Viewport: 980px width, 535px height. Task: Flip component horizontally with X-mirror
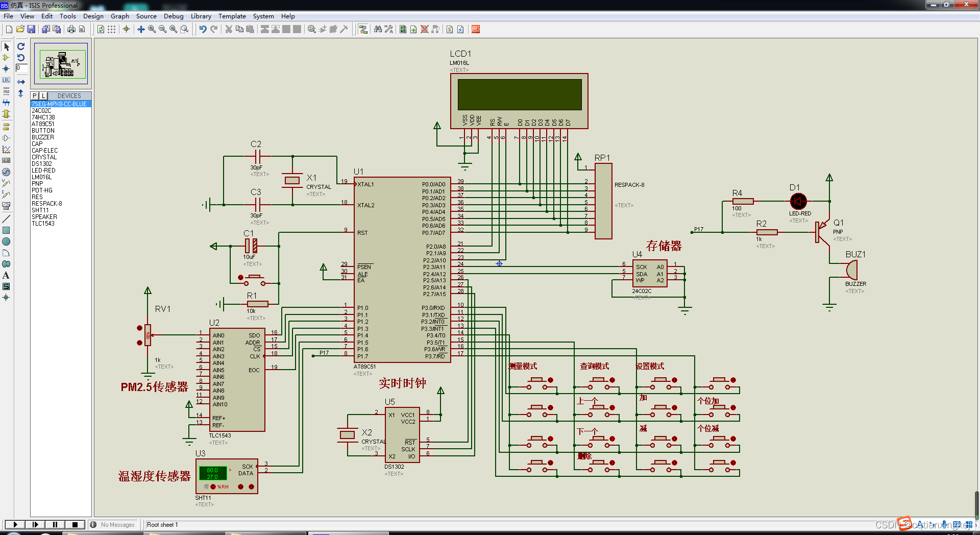point(21,82)
